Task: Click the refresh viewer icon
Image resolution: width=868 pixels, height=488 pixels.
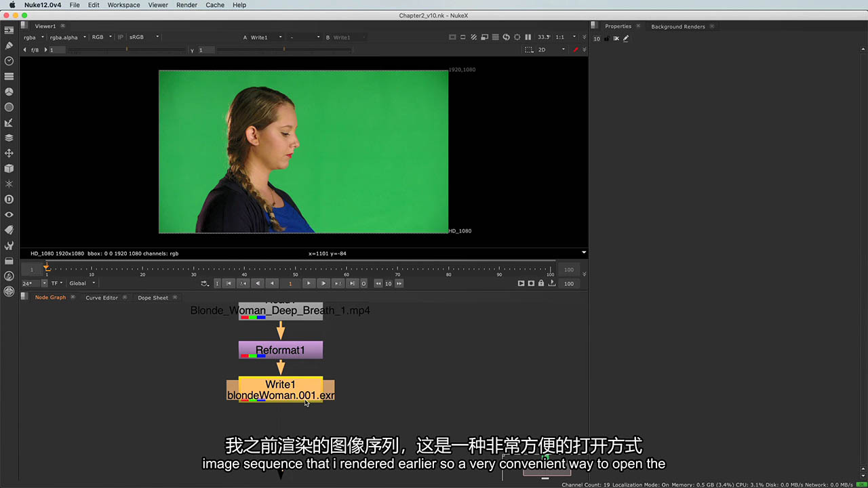Action: tap(507, 37)
